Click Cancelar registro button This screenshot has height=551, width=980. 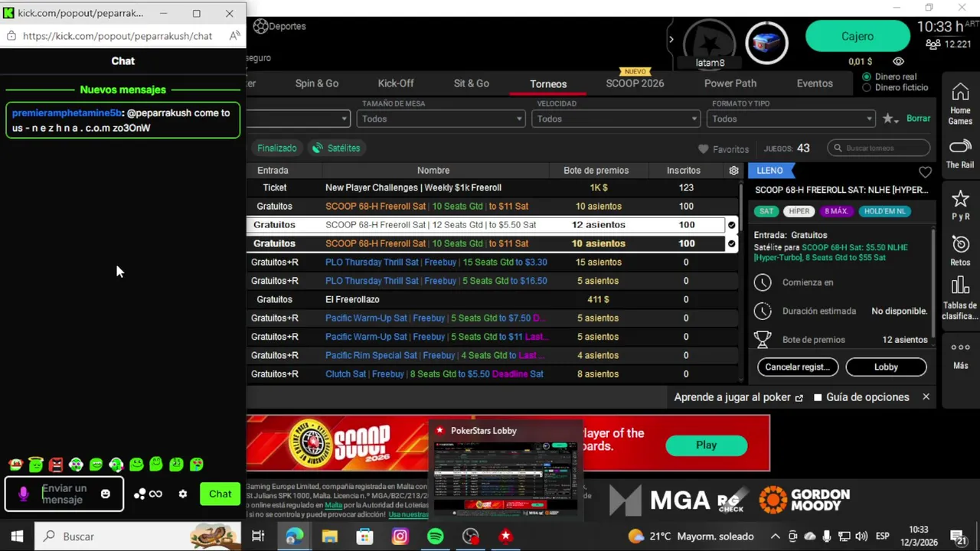[798, 367]
